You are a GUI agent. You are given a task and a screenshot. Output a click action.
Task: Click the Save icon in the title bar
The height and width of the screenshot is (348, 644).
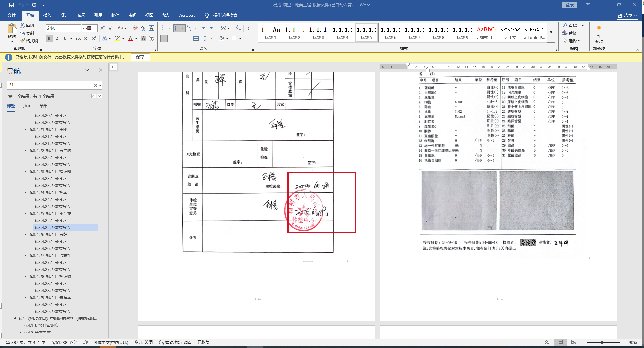[12, 5]
